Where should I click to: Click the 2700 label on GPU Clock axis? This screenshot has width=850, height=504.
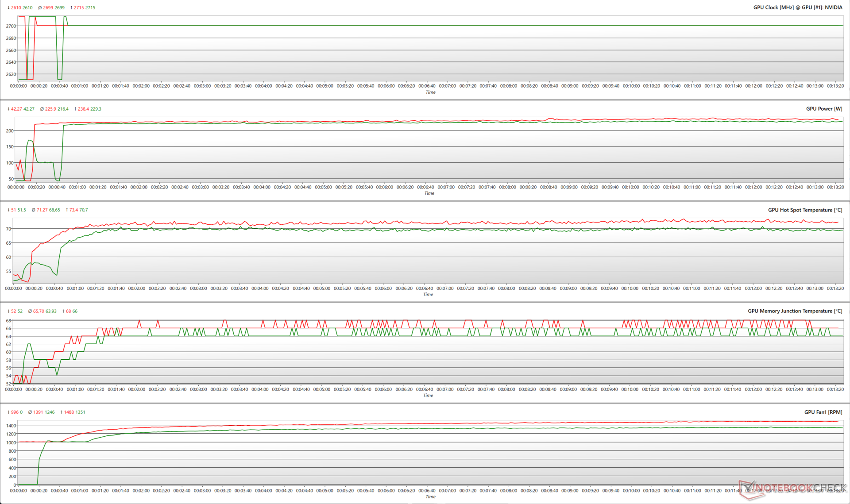pos(11,26)
